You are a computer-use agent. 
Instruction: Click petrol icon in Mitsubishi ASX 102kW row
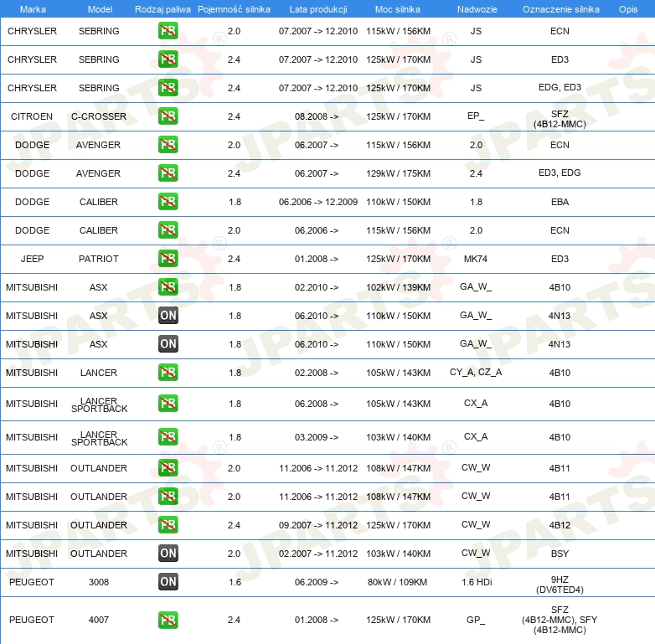(168, 286)
